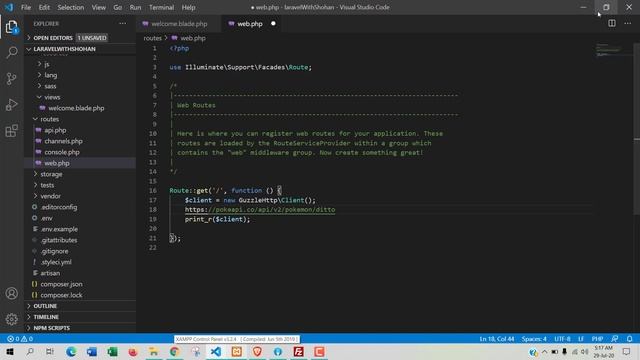Screen dimensions: 640x360
Task: Open the Run and Debug view
Action: pos(12,104)
